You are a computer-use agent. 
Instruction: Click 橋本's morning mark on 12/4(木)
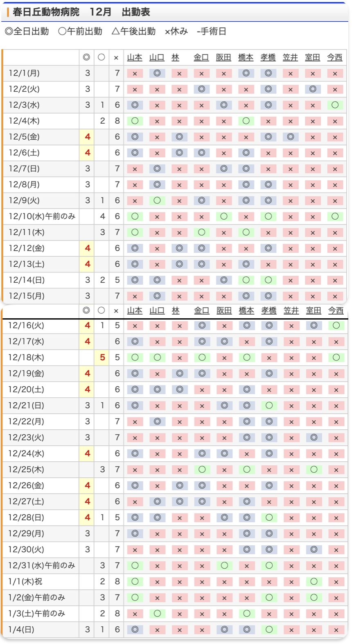pyautogui.click(x=246, y=121)
